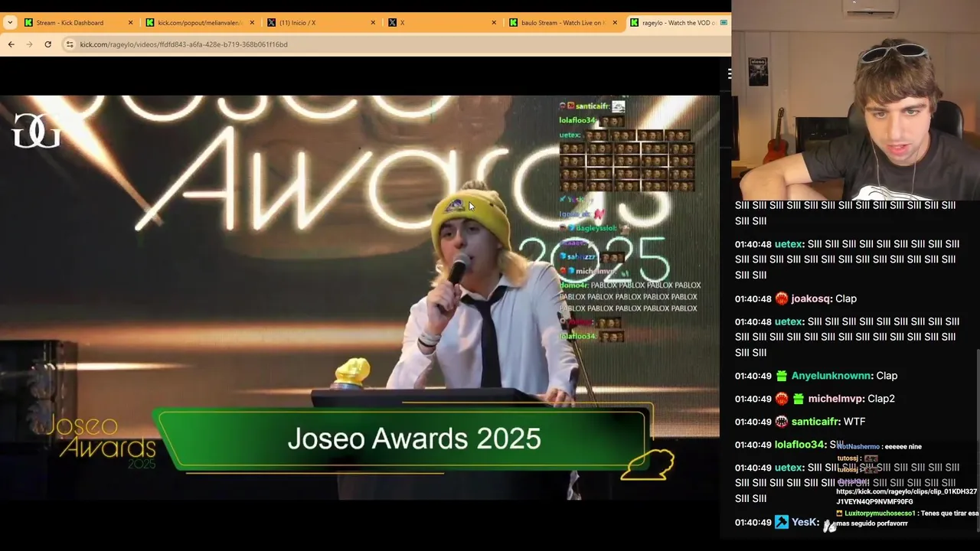Viewport: 980px width, 551px height.
Task: Close the Stream - Kick Dashboard tab
Action: click(x=130, y=22)
